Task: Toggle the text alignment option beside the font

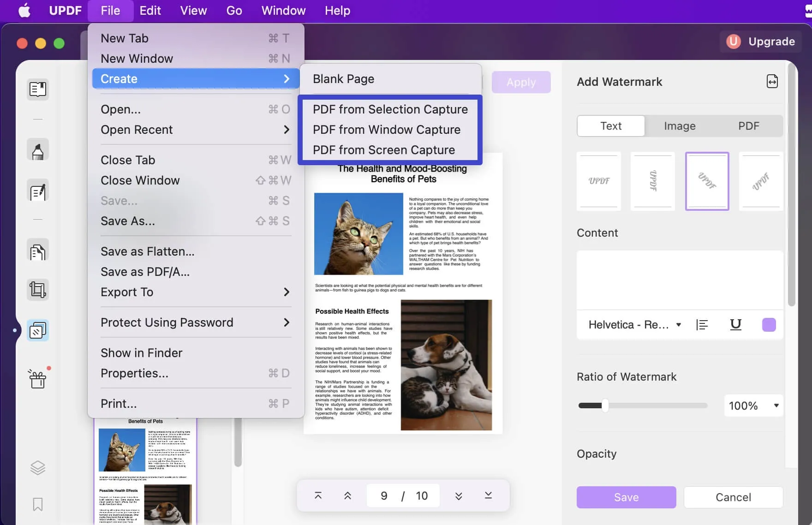Action: (702, 324)
